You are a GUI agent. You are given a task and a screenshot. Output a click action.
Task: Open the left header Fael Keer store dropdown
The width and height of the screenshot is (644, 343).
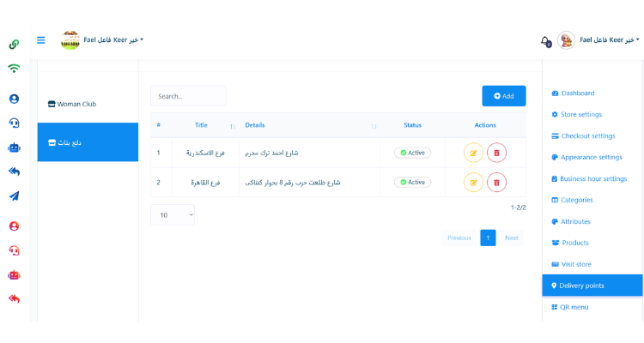[x=113, y=39]
